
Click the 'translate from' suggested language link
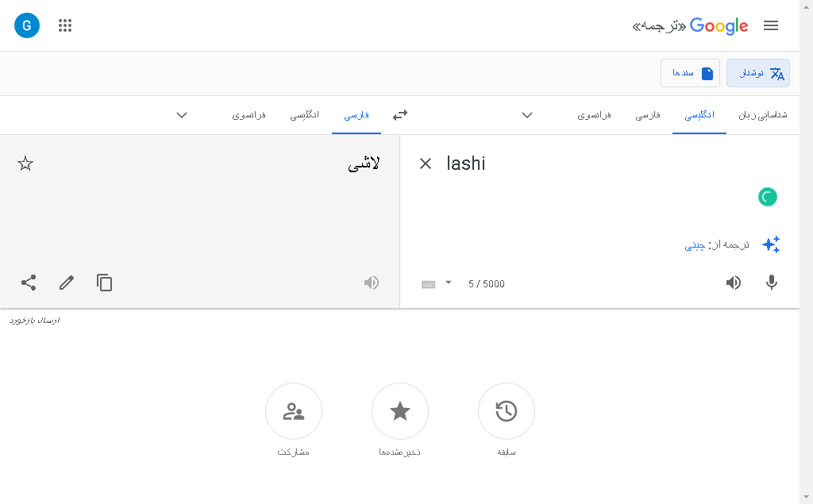(695, 245)
